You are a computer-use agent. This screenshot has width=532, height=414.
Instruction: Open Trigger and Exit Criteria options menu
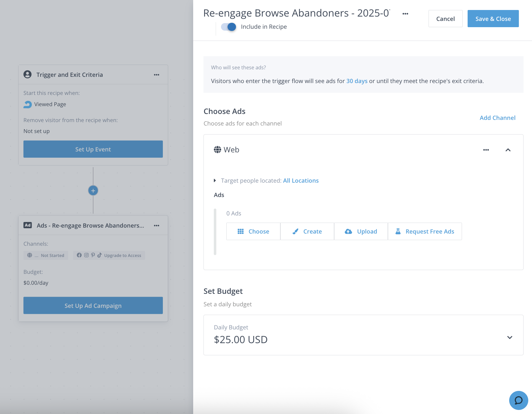[157, 75]
